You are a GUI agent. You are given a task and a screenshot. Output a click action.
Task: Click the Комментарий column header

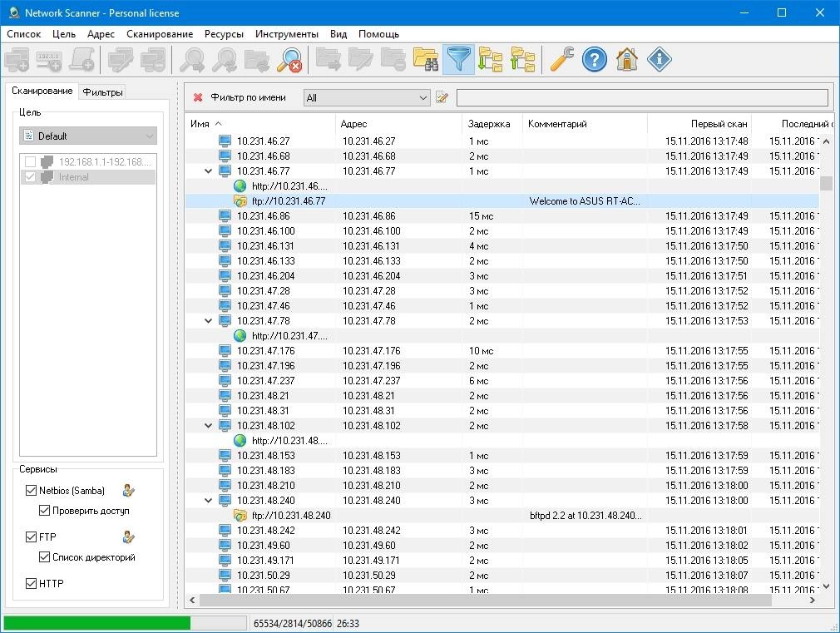point(585,124)
